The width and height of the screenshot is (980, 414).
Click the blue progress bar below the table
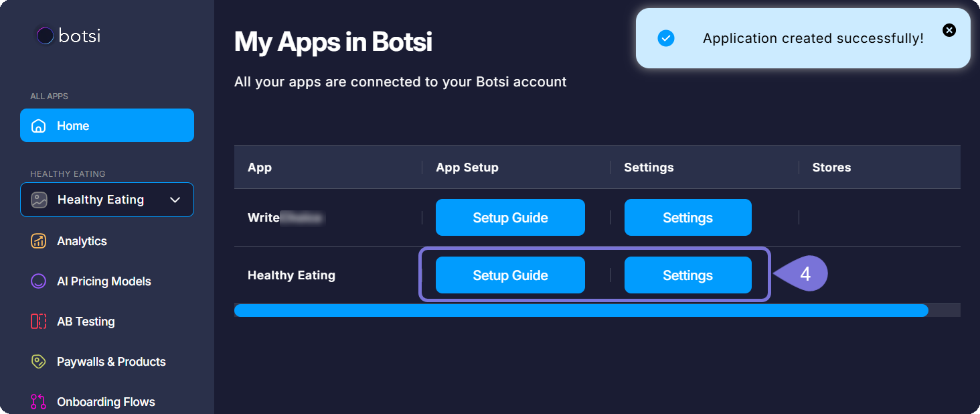[x=581, y=310]
